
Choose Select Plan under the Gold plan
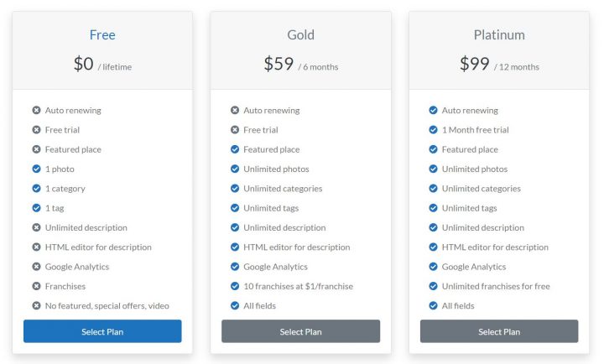coord(300,331)
